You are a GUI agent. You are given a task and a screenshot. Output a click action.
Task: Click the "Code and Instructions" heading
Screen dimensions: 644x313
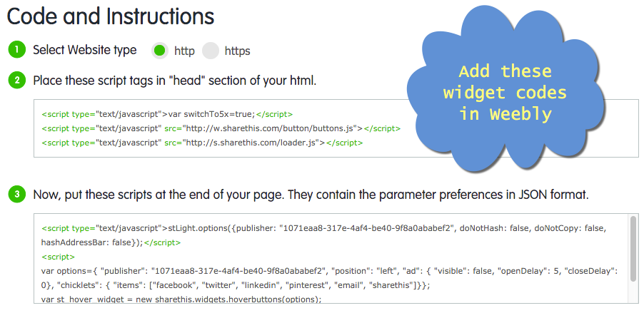click(x=111, y=16)
